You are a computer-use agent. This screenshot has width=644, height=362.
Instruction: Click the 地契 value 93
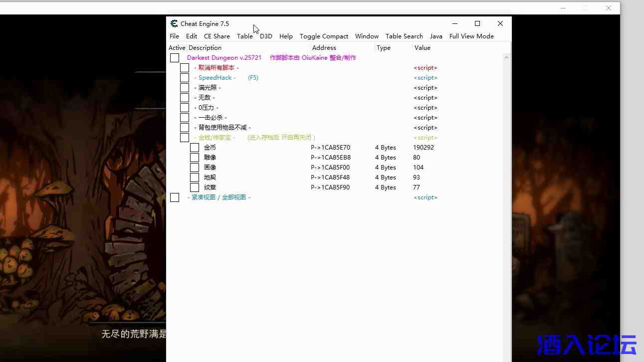pyautogui.click(x=417, y=178)
